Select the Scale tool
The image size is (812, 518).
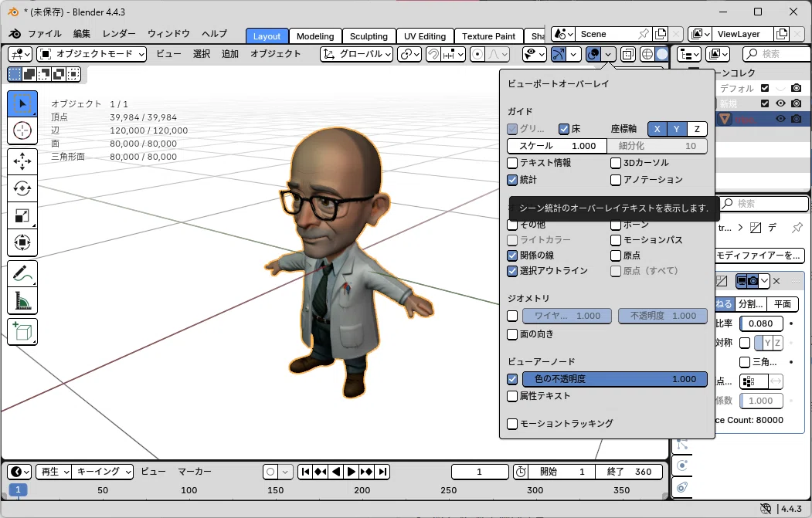point(22,215)
